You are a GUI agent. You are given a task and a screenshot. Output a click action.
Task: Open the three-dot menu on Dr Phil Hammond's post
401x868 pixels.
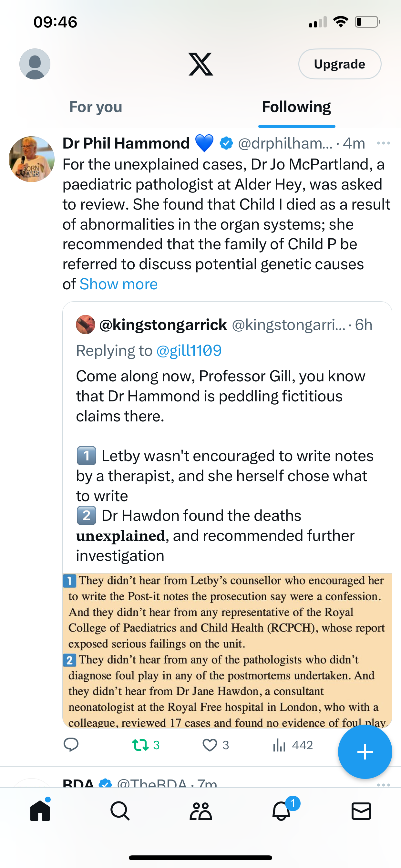(x=384, y=143)
